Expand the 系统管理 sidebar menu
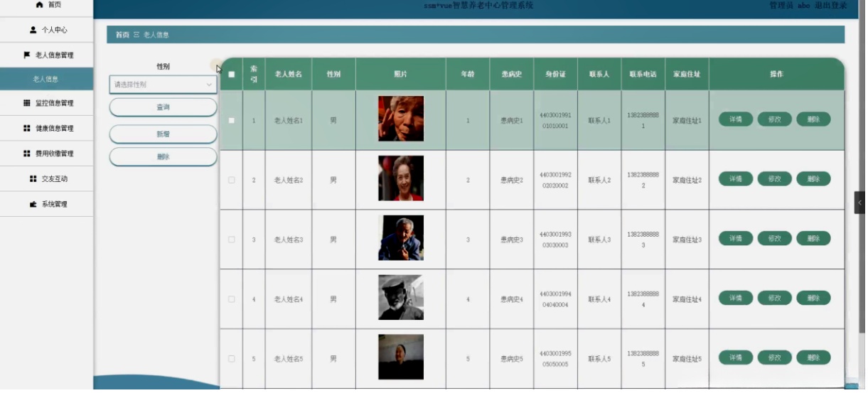This screenshot has height=393, width=868. tap(47, 205)
